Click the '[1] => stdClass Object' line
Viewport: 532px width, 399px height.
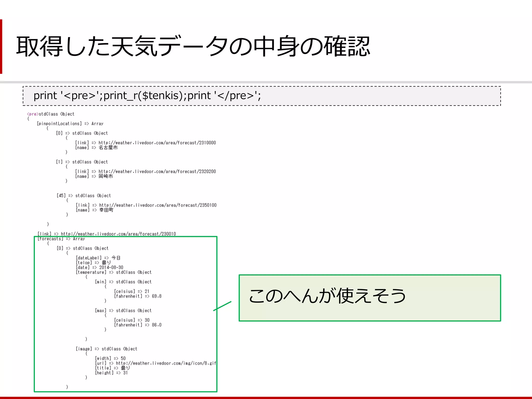[x=82, y=162]
